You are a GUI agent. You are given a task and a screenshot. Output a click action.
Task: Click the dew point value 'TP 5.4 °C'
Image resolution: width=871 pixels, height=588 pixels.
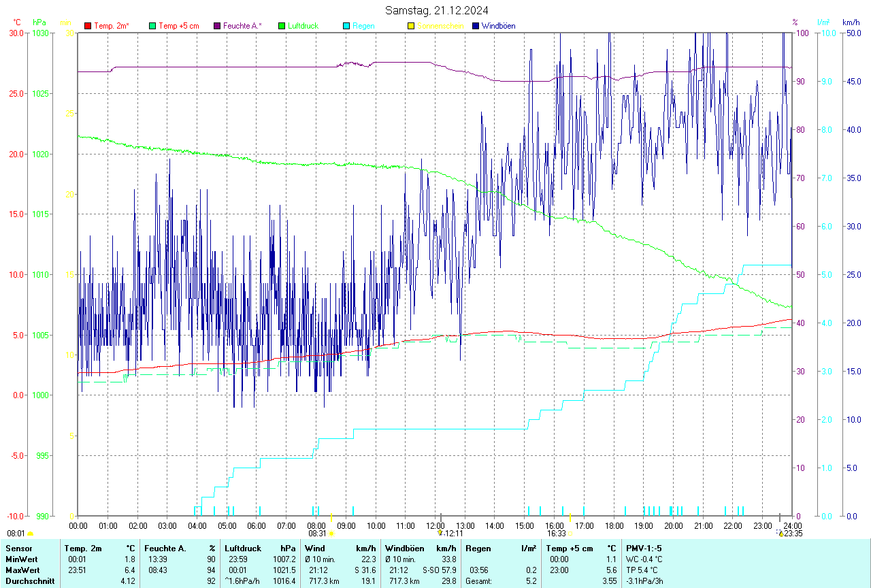tap(642, 570)
